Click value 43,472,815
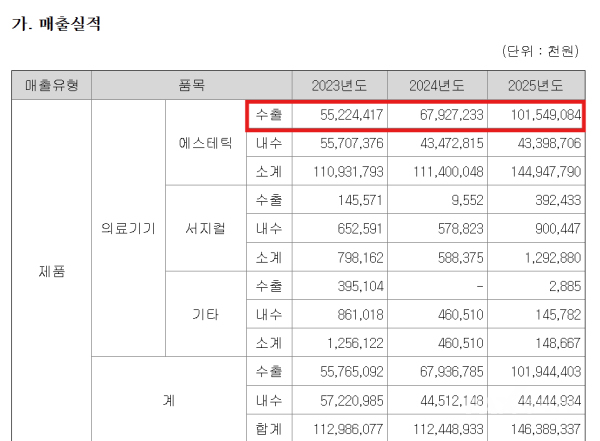The width and height of the screenshot is (600, 441). point(452,143)
